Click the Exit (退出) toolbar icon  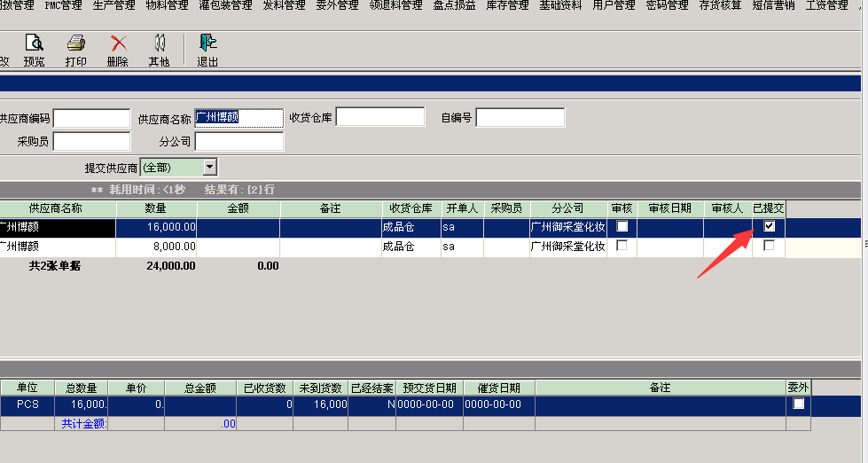point(207,50)
